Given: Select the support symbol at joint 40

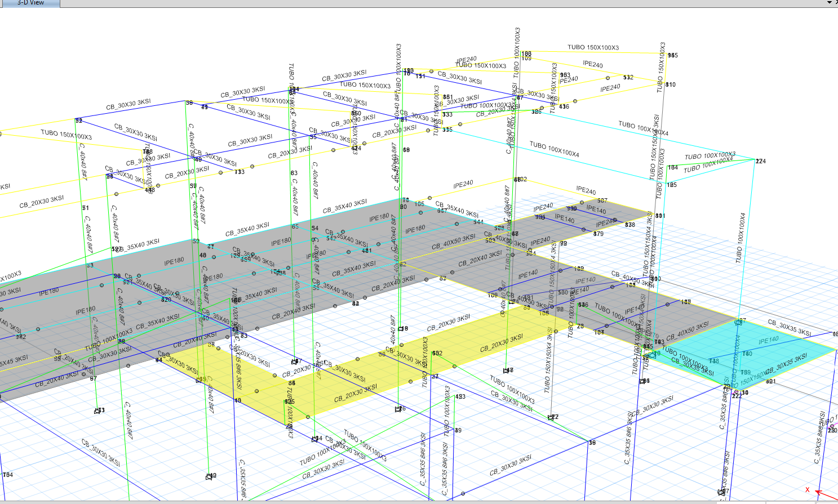Looking at the screenshot, I should tap(209, 477).
